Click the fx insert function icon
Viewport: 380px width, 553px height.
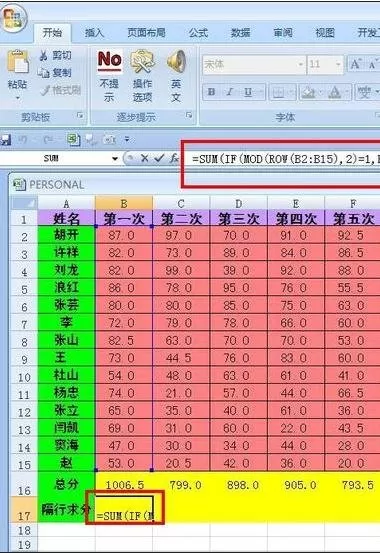[174, 158]
